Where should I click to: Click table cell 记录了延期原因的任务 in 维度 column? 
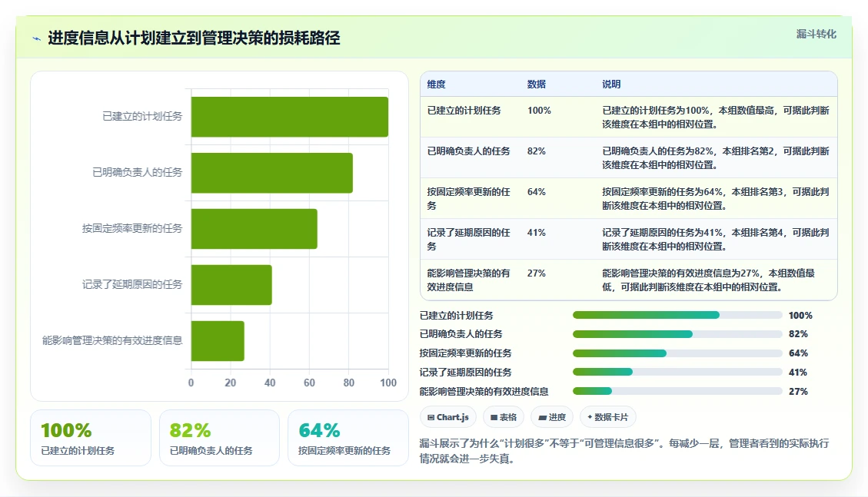click(468, 240)
